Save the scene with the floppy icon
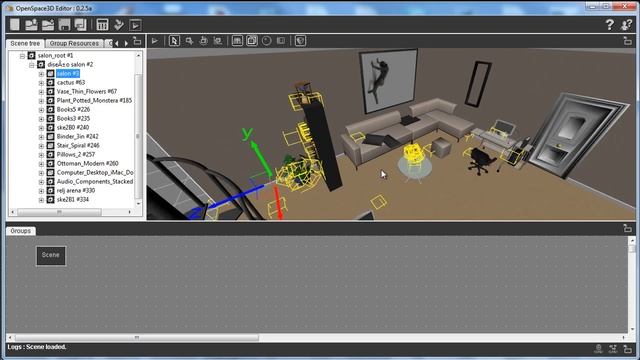The image size is (640, 360). click(64, 25)
